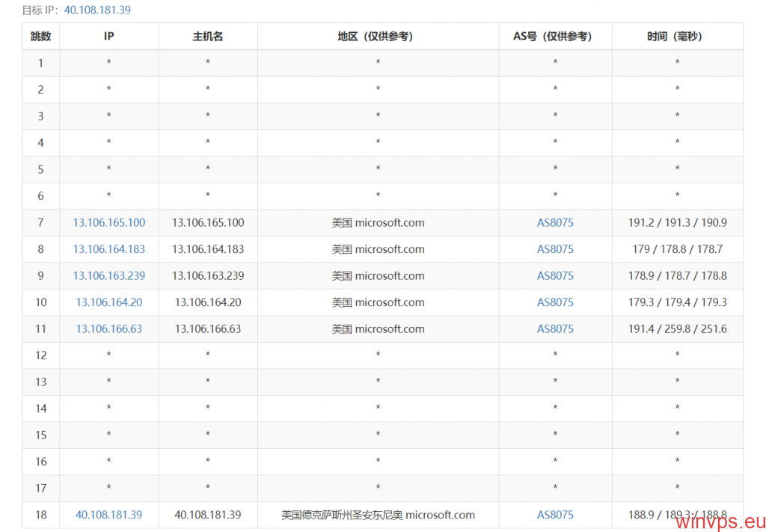Open the target IP 40.108.181.39 link at top
Image resolution: width=766 pixels, height=532 pixels.
(97, 10)
